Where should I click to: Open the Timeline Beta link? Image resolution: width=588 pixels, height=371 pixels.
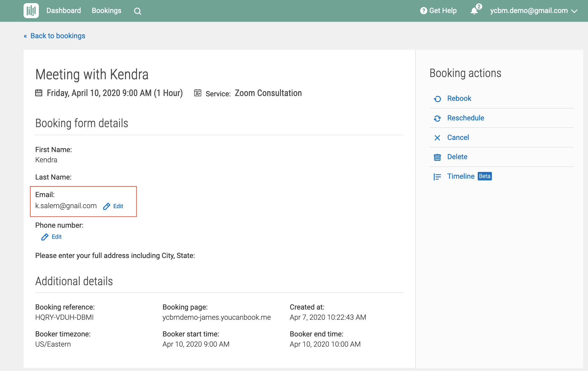click(x=461, y=176)
